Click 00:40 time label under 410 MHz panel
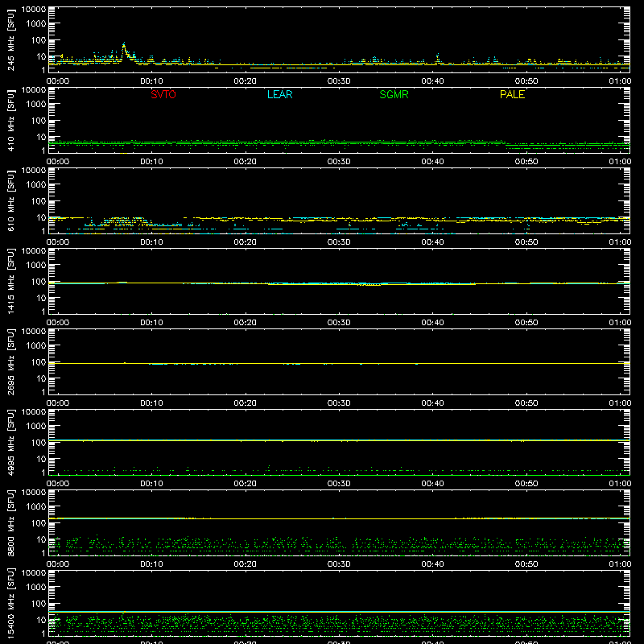 pyautogui.click(x=432, y=162)
